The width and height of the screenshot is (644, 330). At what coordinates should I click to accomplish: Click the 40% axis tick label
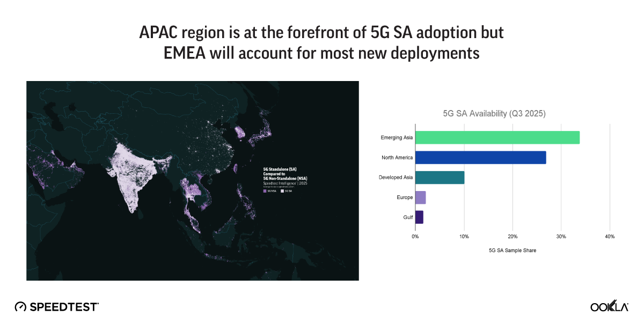click(x=610, y=237)
